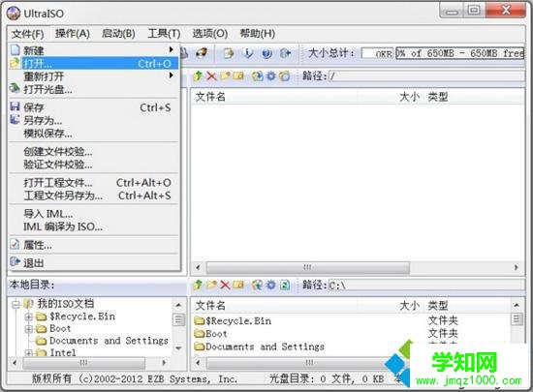Click the help question mark toolbar icon
533x392 pixels.
(267, 53)
